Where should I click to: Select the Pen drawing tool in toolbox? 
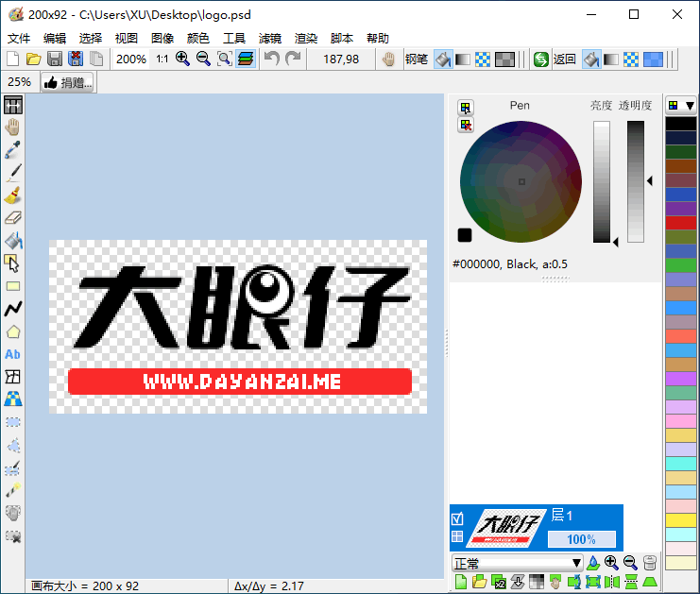(x=13, y=173)
